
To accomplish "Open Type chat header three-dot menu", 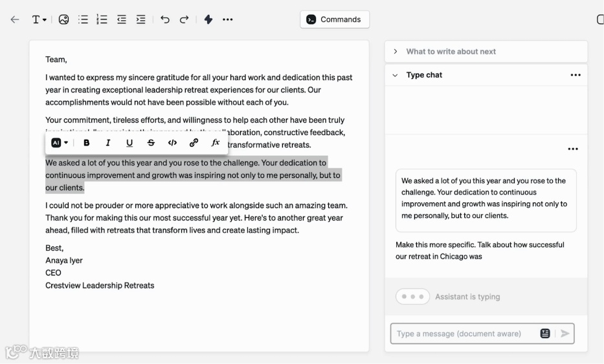I will (576, 75).
